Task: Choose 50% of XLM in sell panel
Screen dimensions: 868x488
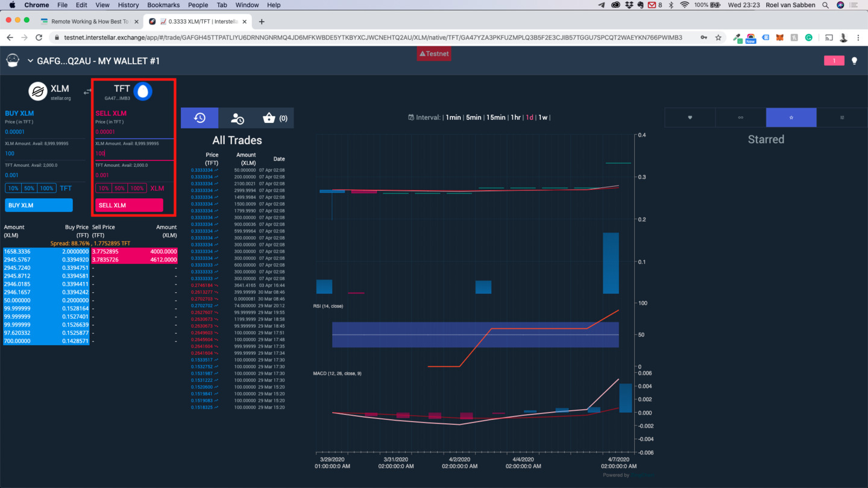Action: click(x=120, y=189)
